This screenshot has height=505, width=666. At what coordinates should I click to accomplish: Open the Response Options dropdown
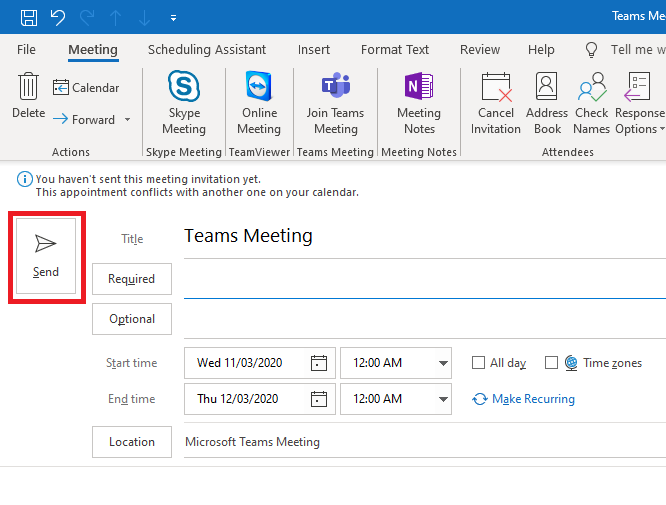640,103
